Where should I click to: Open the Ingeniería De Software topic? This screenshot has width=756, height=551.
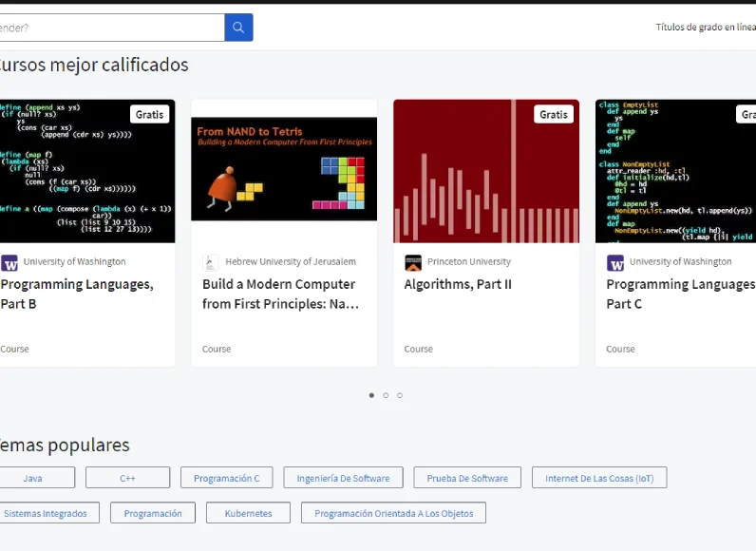point(343,478)
